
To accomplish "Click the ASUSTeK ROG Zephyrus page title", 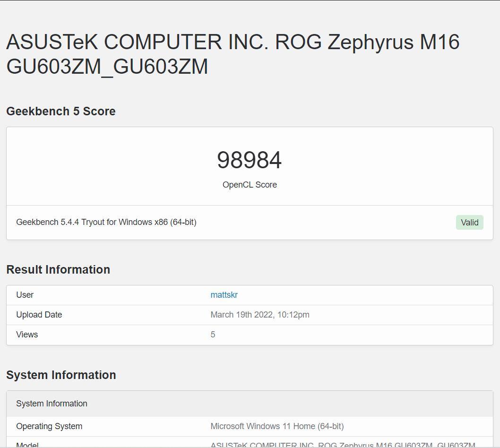I will (x=233, y=42).
